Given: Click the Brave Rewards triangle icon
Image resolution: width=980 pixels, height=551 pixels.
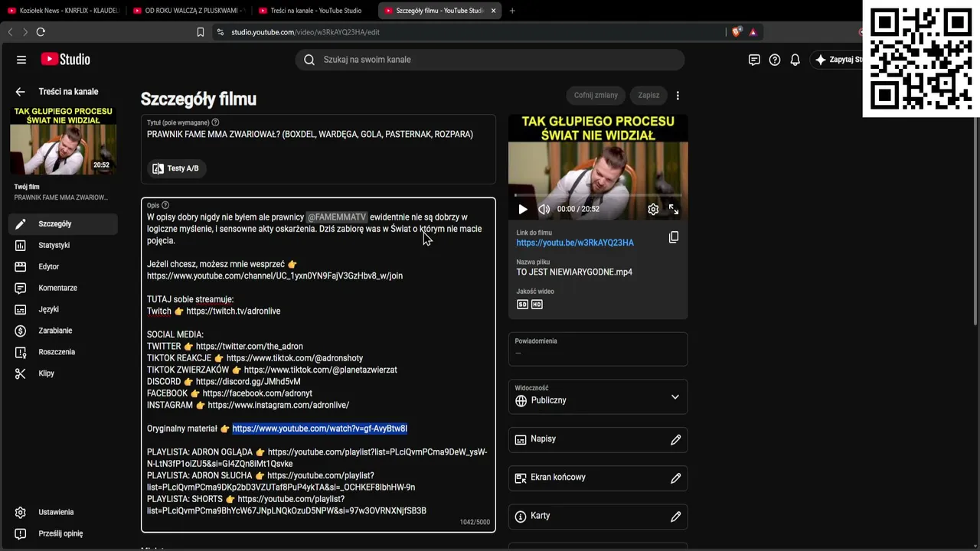Looking at the screenshot, I should [x=753, y=32].
